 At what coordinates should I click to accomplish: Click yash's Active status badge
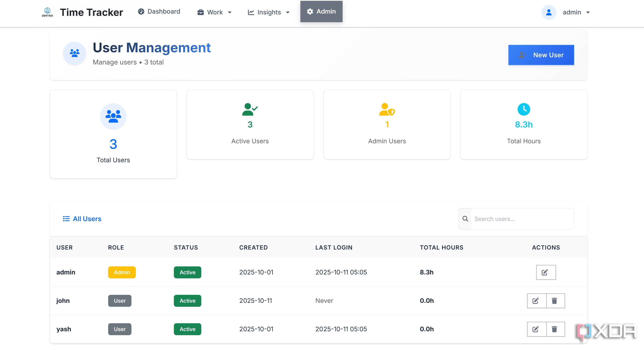[187, 329]
